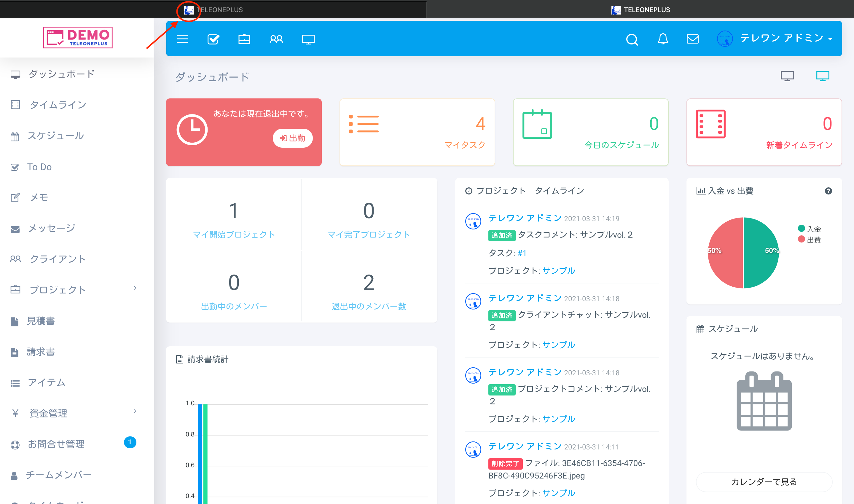Click the green 入金 pie slice

(761, 253)
